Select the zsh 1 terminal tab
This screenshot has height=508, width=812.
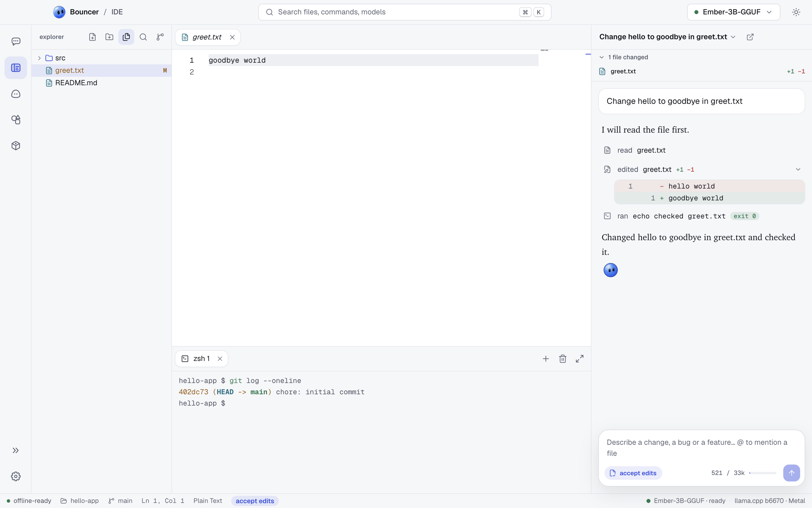click(x=201, y=359)
